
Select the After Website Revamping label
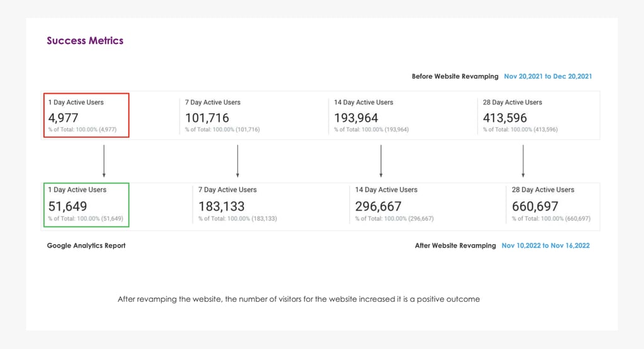coord(455,246)
